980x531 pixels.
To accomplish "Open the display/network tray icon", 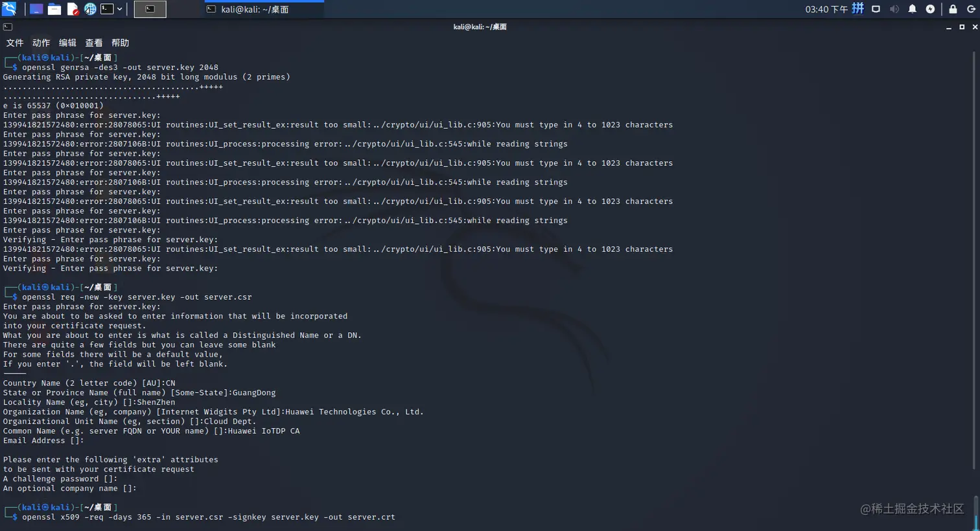I will pyautogui.click(x=876, y=9).
